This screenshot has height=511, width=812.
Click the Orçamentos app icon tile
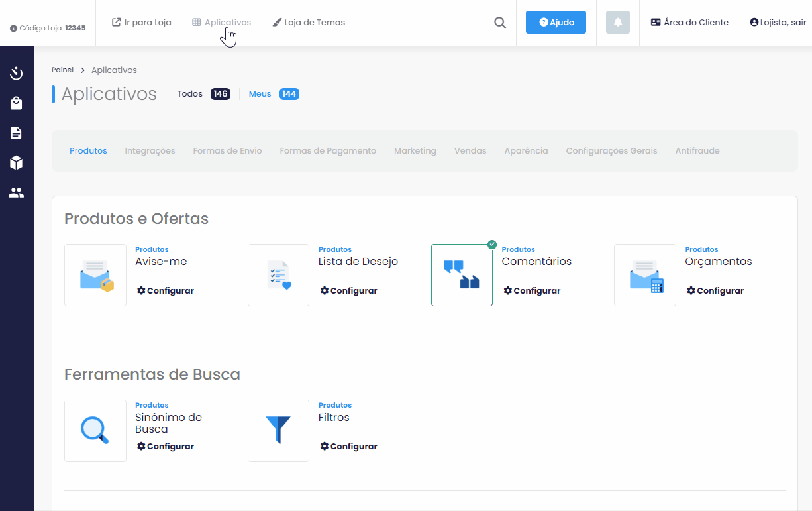click(x=645, y=275)
